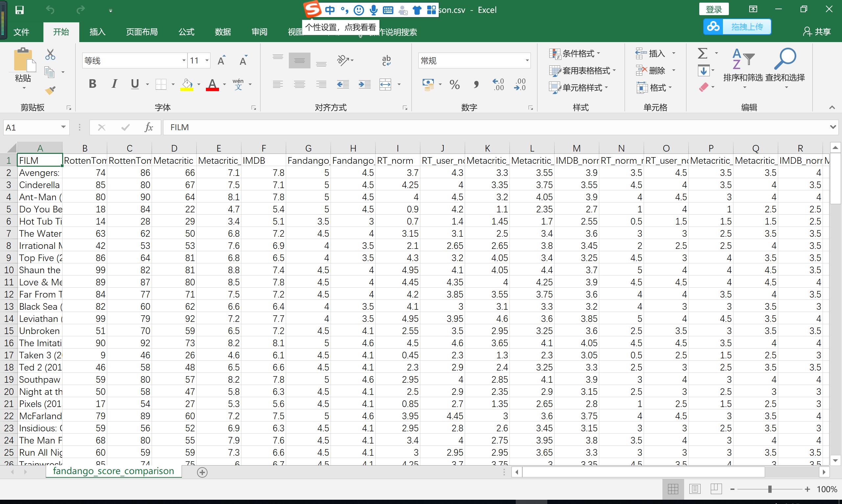Click the Increase Decimal icon
Image resolution: width=842 pixels, height=504 pixels.
(499, 84)
